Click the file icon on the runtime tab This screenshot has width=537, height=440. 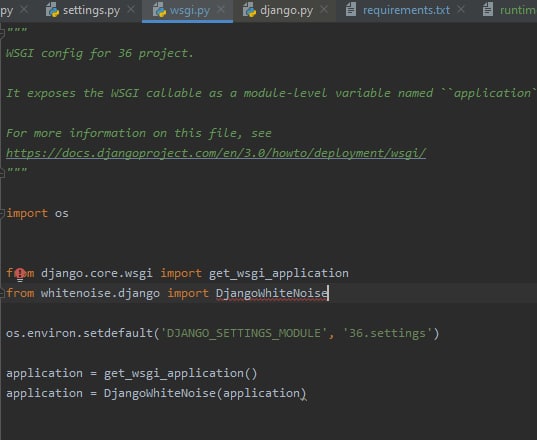(488, 9)
